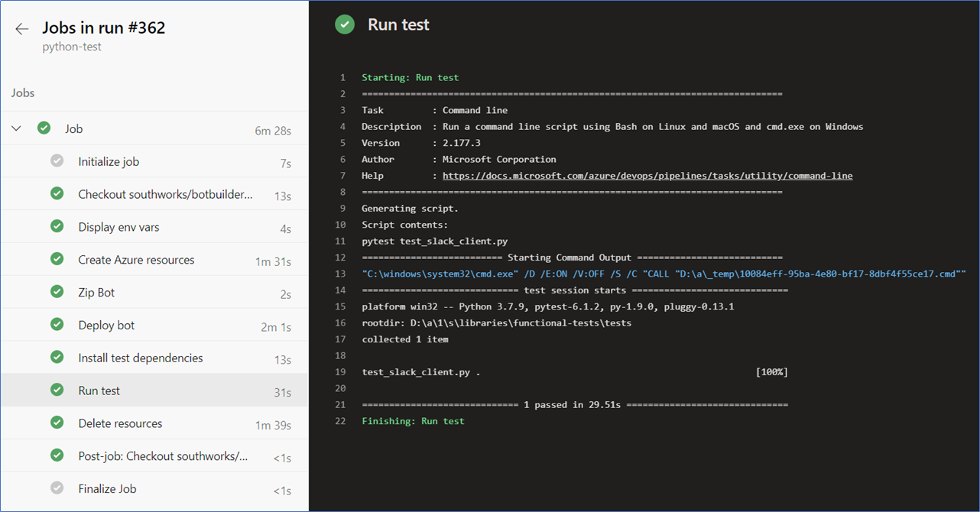The image size is (980, 512).
Task: Click the cmd.exe CALL command log line
Action: pyautogui.click(x=664, y=274)
